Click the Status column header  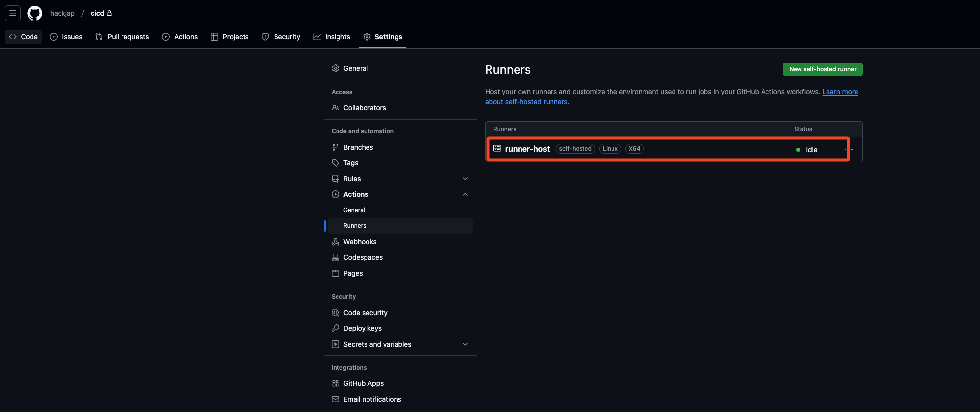point(803,129)
